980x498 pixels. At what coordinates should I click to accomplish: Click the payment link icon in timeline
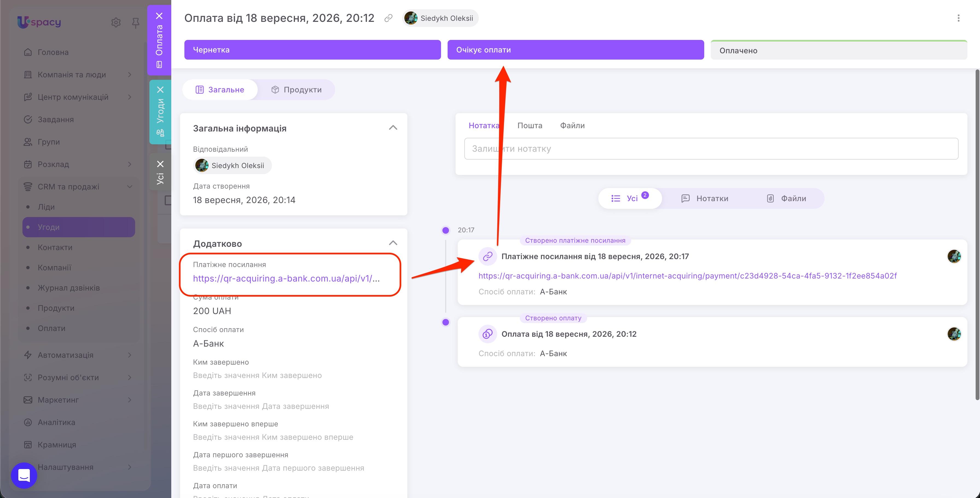(487, 257)
